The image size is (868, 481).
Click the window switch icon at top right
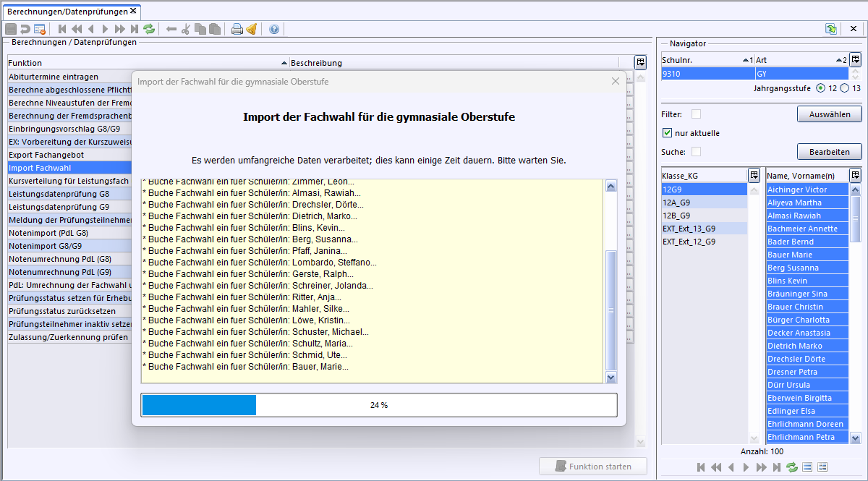(x=831, y=29)
